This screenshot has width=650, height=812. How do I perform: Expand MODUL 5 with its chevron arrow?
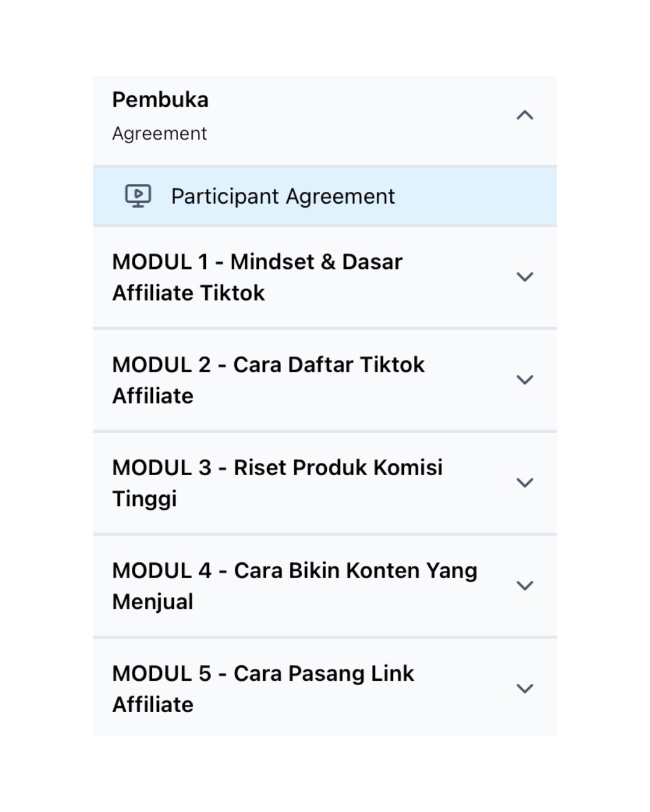[x=525, y=688]
